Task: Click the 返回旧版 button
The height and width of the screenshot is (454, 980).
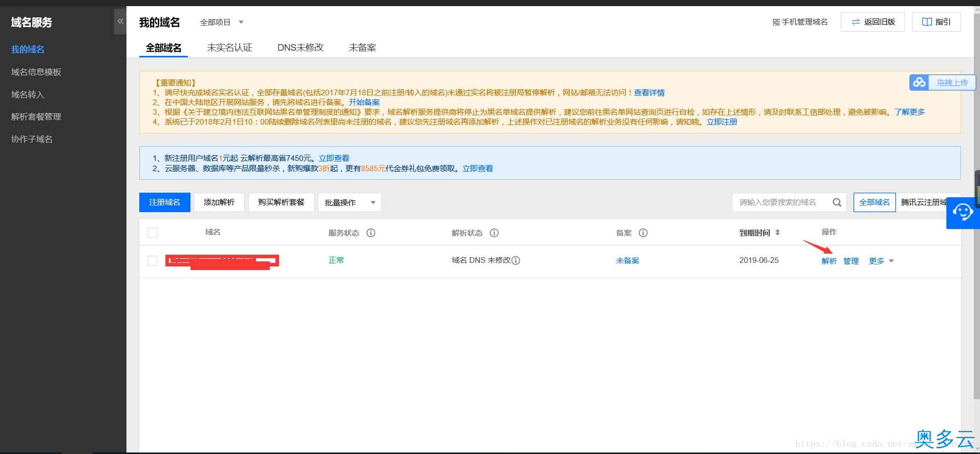Action: tap(873, 22)
